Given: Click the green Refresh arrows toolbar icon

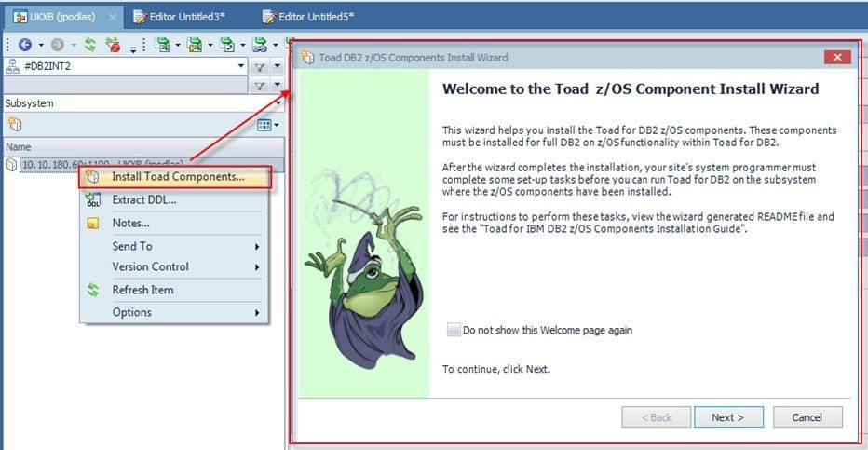Looking at the screenshot, I should (x=89, y=45).
